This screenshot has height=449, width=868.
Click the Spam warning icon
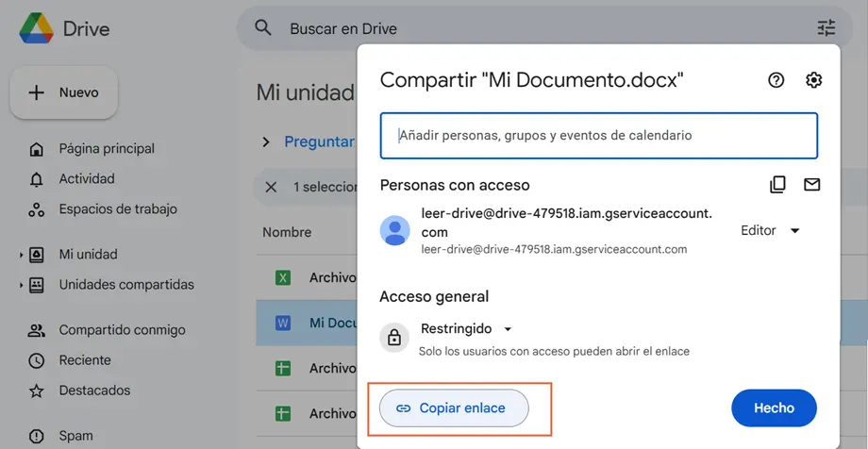36,437
